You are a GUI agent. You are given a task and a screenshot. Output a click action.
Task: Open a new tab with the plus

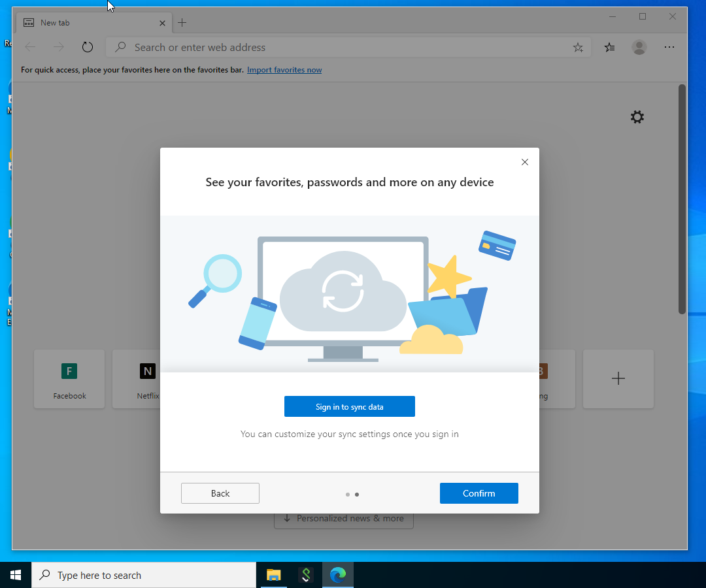(x=182, y=22)
